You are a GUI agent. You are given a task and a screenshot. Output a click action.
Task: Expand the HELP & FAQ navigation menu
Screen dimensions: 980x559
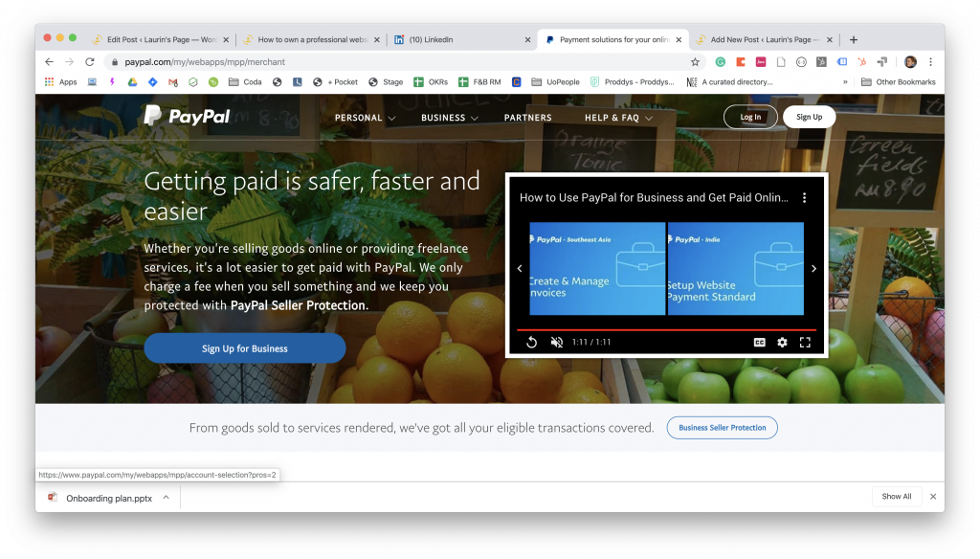pyautogui.click(x=619, y=118)
